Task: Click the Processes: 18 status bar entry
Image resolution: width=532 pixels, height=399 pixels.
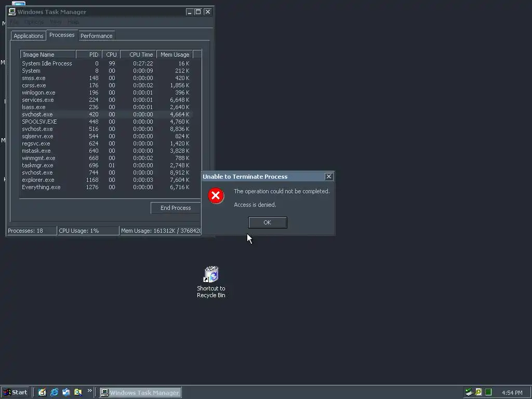Action: point(32,231)
